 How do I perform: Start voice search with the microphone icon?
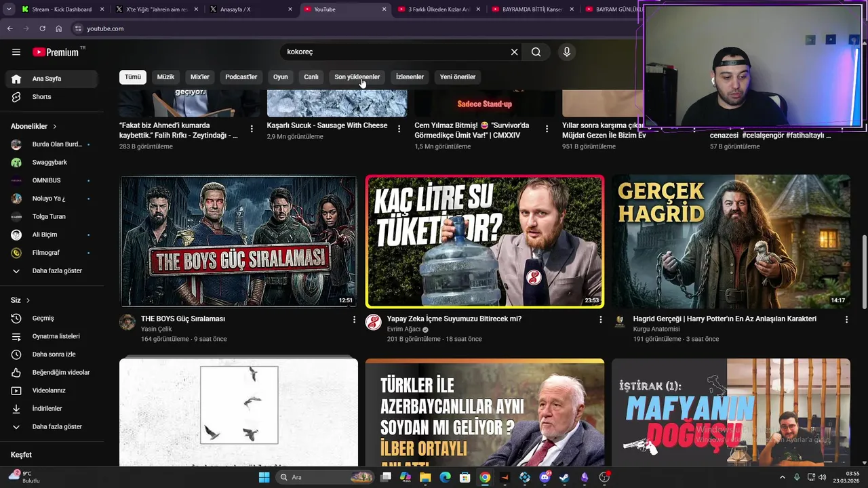coord(567,52)
